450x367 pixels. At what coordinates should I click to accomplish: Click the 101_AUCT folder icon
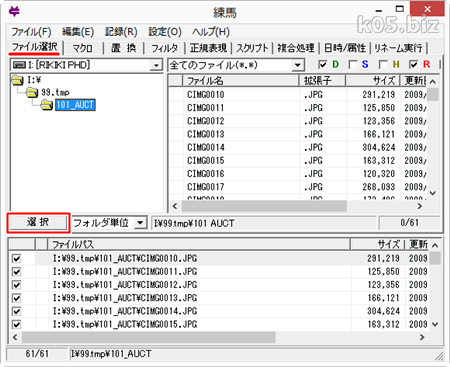(x=47, y=105)
